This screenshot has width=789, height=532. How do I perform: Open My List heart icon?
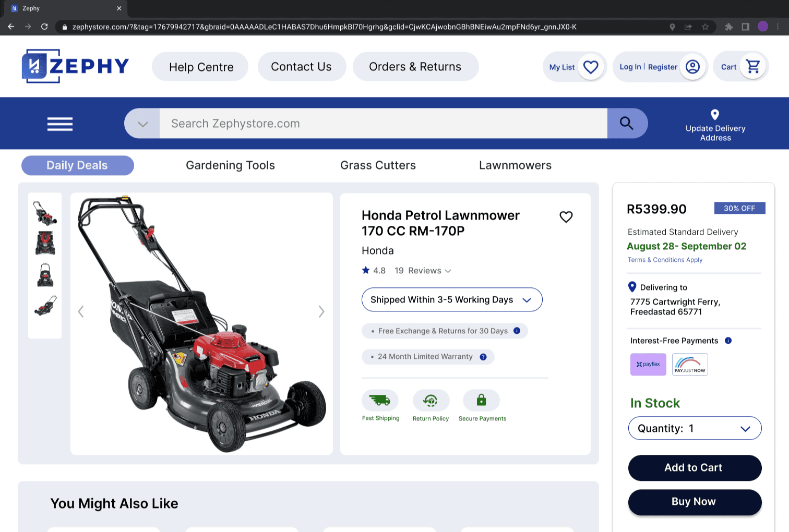(591, 67)
